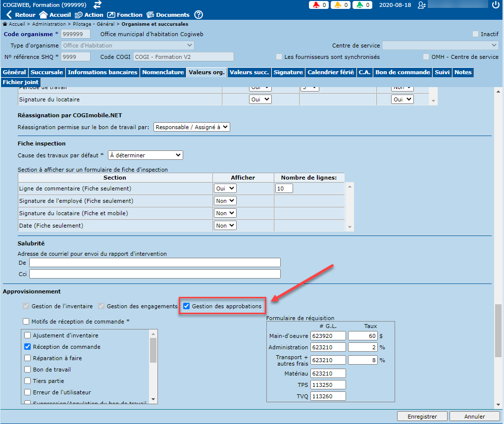The width and height of the screenshot is (504, 424).
Task: Click the Enregistrer button
Action: click(422, 417)
